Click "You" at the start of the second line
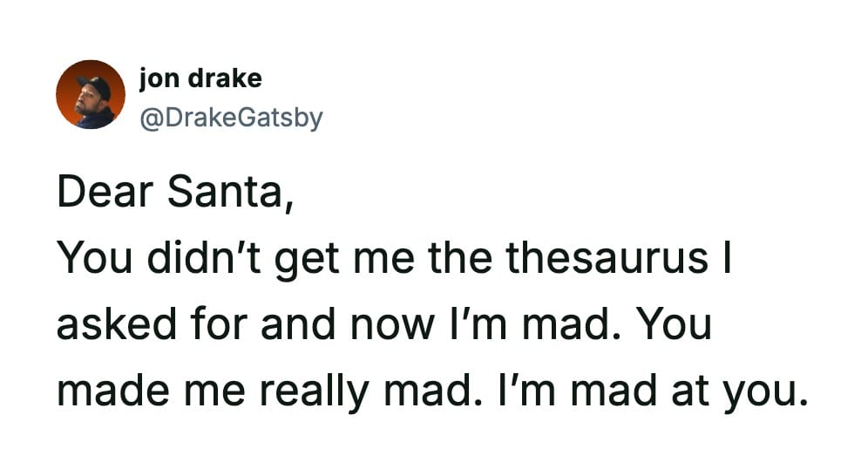Viewport: 868px width, 476px height. (x=92, y=258)
